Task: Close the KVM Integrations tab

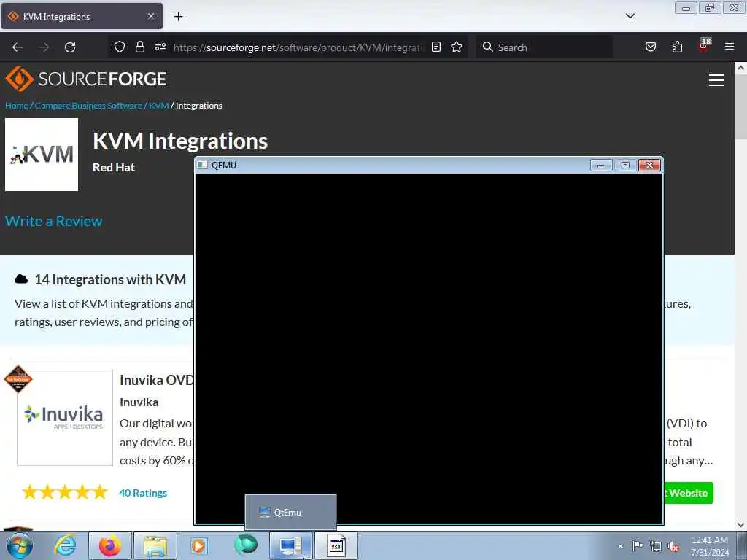Action: coord(151,16)
